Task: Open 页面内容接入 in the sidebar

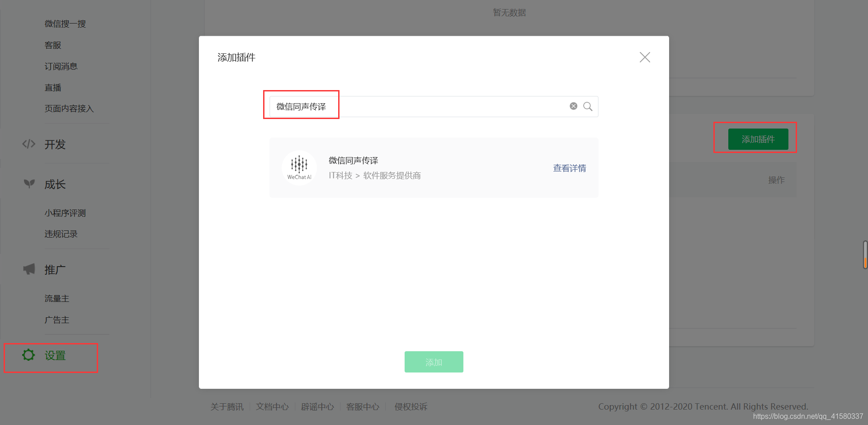Action: [x=69, y=109]
